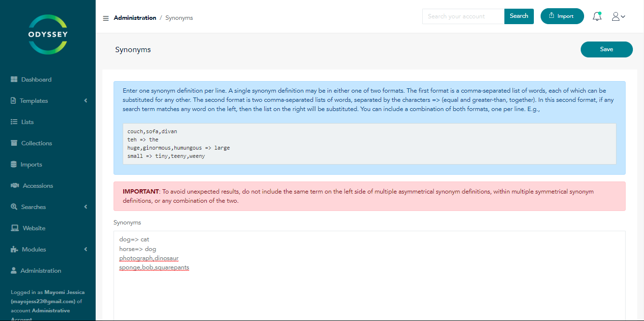Click the Lists icon in sidebar
Image resolution: width=644 pixels, height=321 pixels.
coord(14,122)
